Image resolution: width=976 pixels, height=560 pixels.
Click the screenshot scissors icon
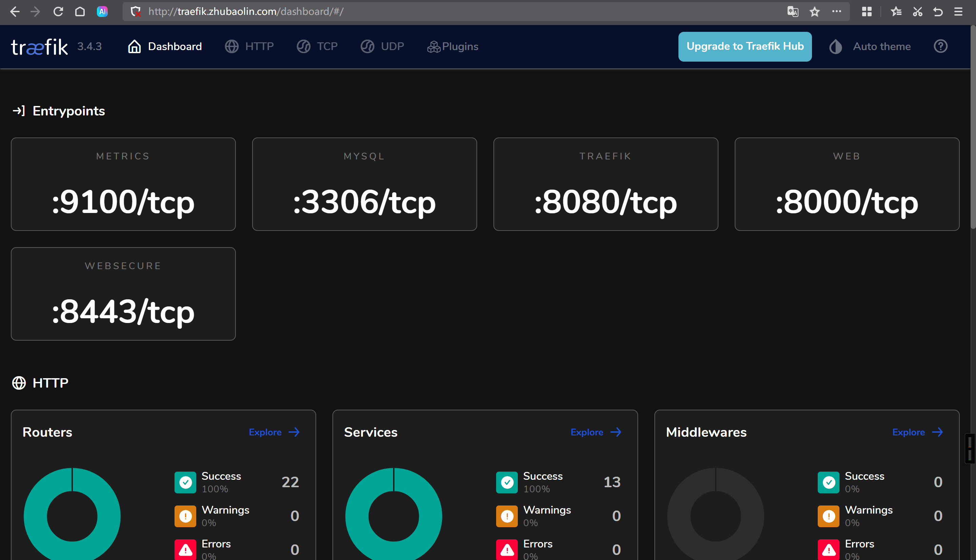tap(917, 12)
